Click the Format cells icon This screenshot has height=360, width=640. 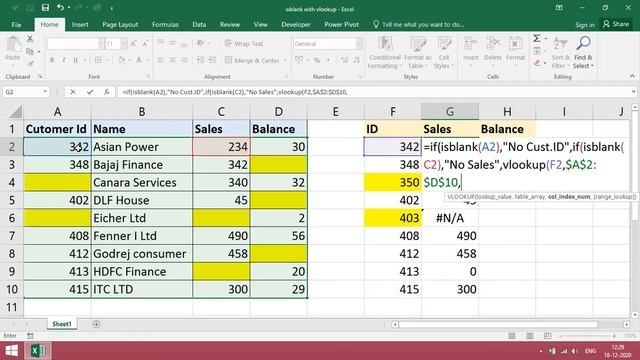[x=515, y=43]
